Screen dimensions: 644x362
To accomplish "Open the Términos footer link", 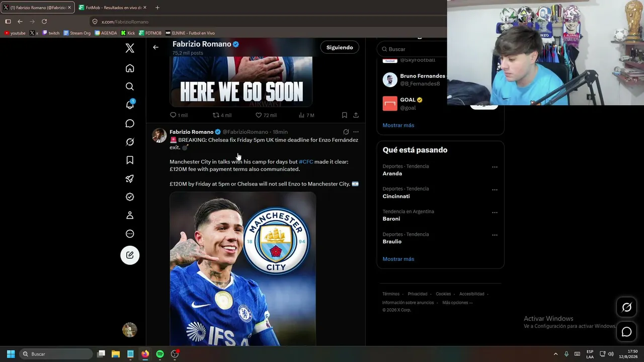I will [391, 294].
